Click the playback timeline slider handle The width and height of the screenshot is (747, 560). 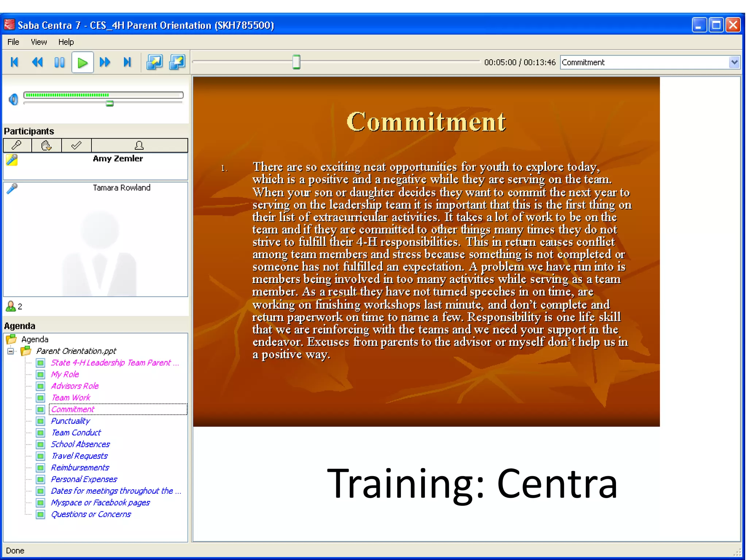tap(296, 62)
